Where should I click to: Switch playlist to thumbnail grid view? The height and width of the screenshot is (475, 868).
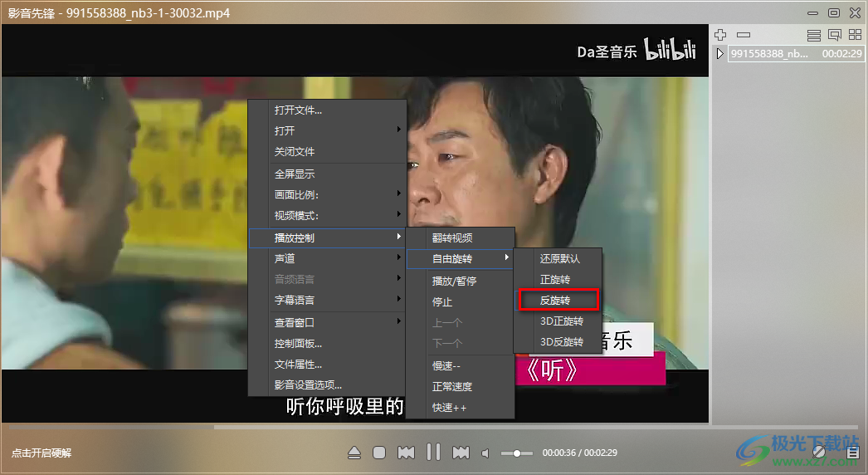[855, 35]
